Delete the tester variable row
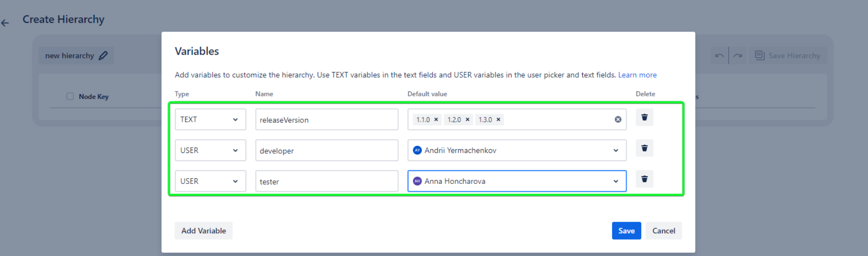 [x=644, y=179]
